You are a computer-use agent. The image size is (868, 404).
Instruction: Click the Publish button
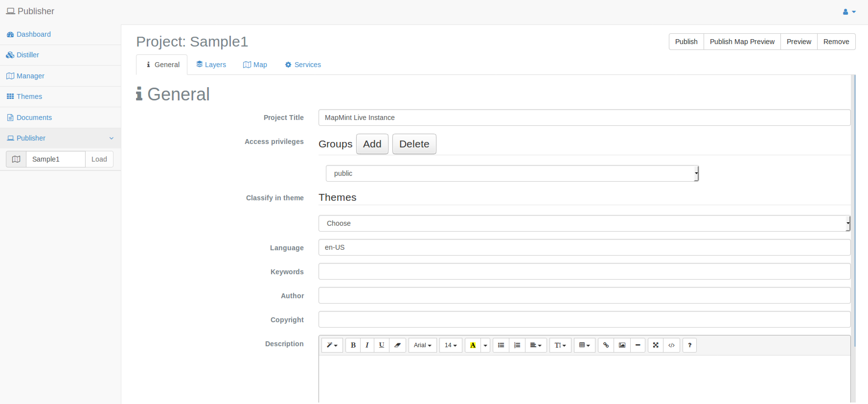(686, 41)
